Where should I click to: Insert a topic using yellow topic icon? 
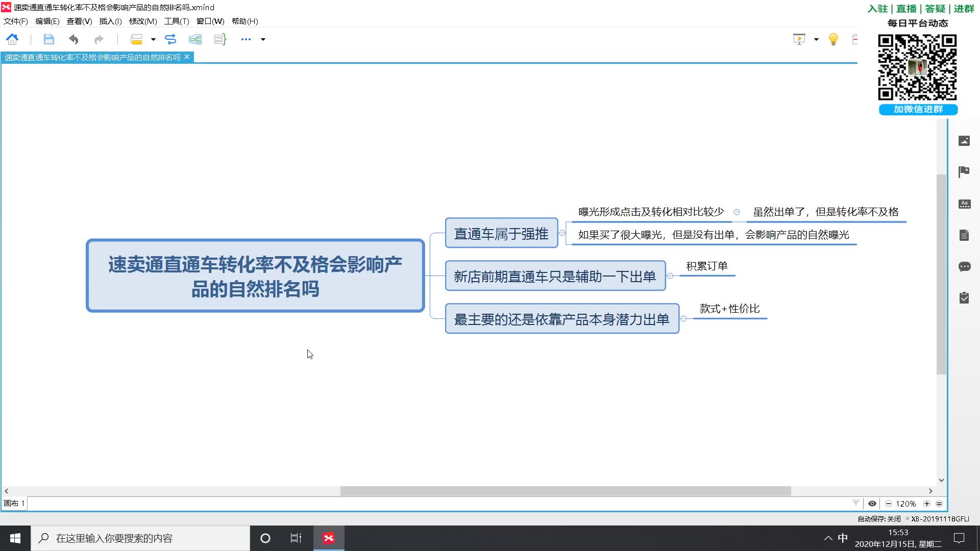click(x=136, y=39)
